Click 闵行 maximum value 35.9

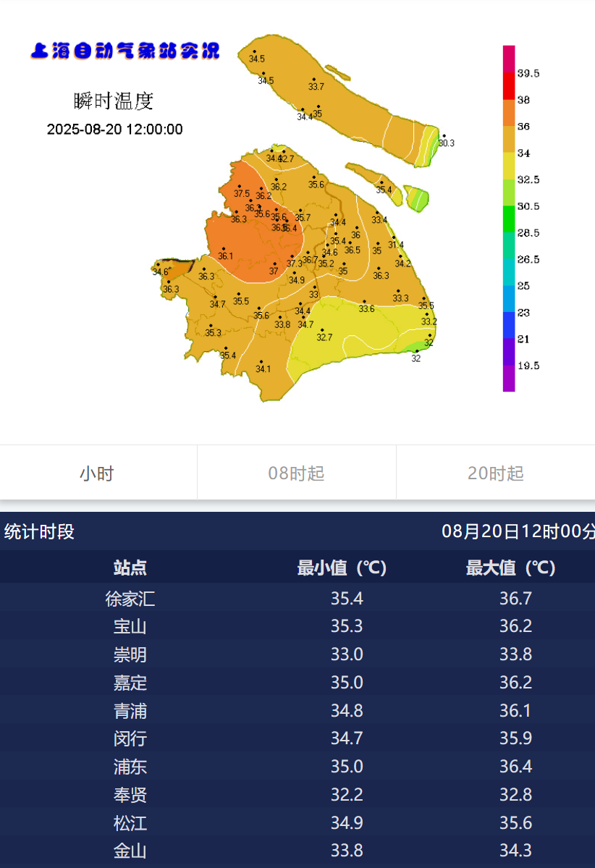[516, 738]
